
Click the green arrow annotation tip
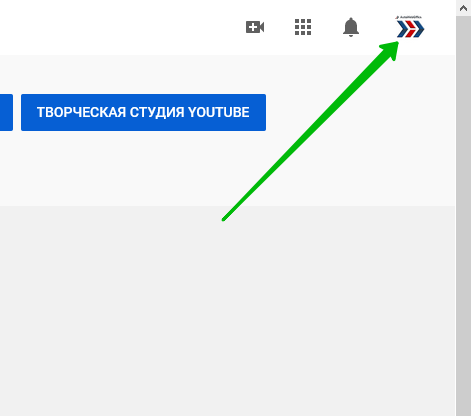click(x=393, y=47)
